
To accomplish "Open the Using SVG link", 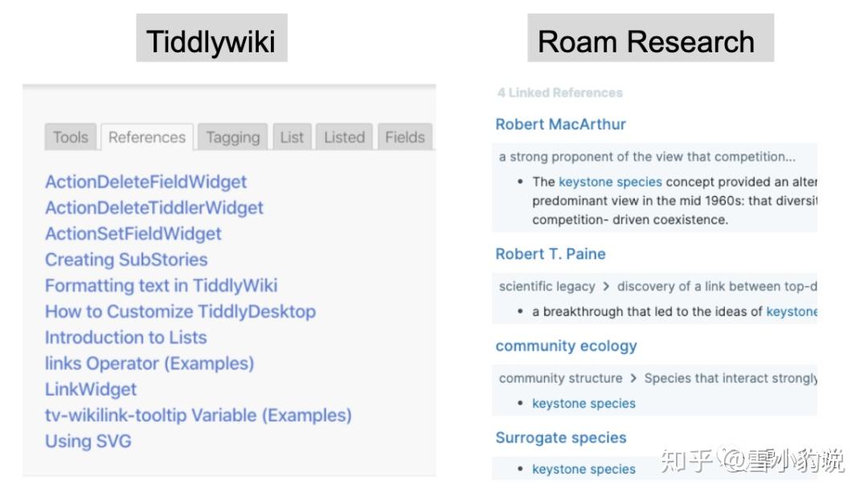I will 88,442.
